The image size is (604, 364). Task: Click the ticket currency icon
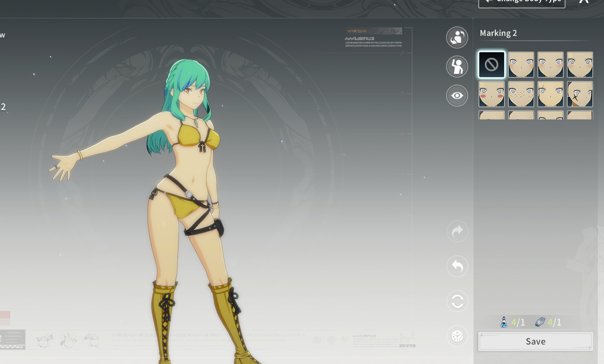540,322
